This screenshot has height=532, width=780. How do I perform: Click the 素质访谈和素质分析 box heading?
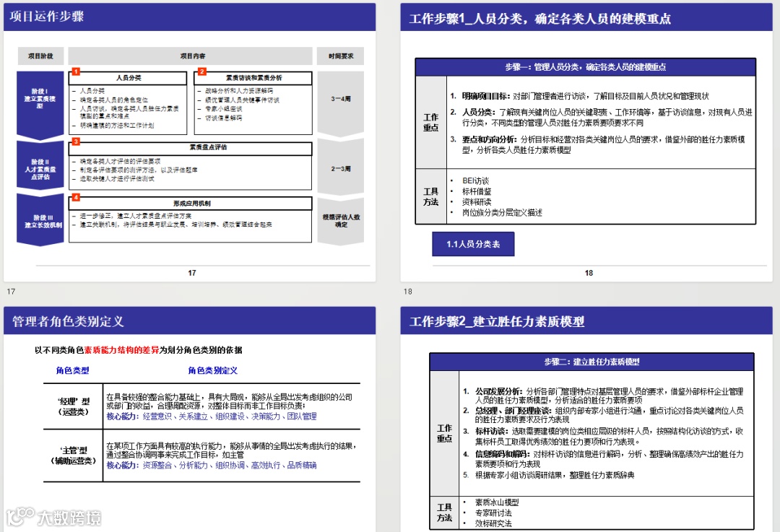[x=253, y=78]
